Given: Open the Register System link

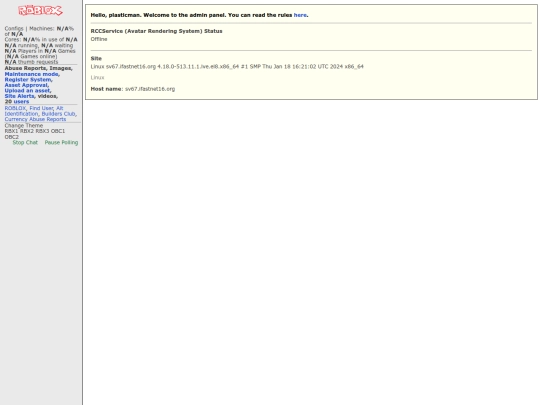Looking at the screenshot, I should pyautogui.click(x=28, y=80).
